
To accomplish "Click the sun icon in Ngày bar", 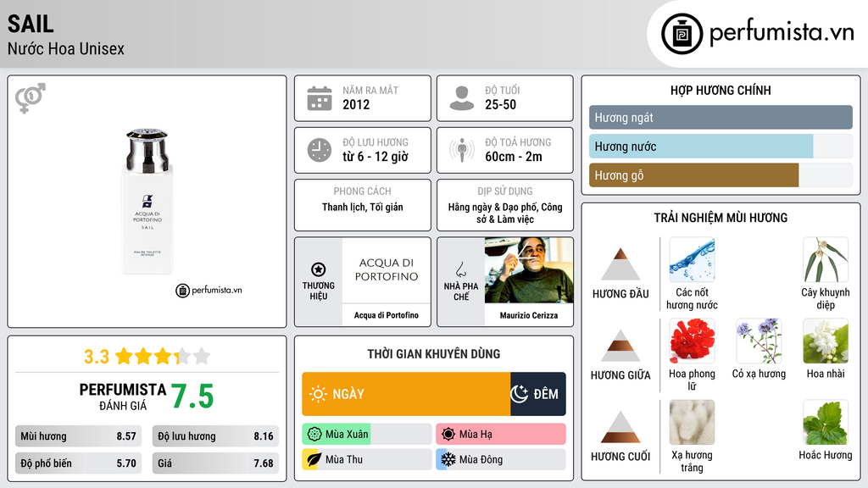I will (x=318, y=394).
